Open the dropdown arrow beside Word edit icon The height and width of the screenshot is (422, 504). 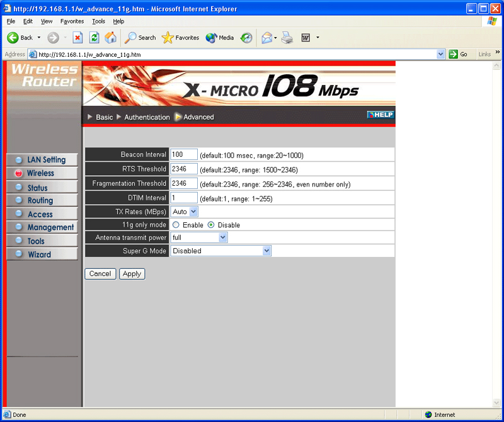point(318,38)
